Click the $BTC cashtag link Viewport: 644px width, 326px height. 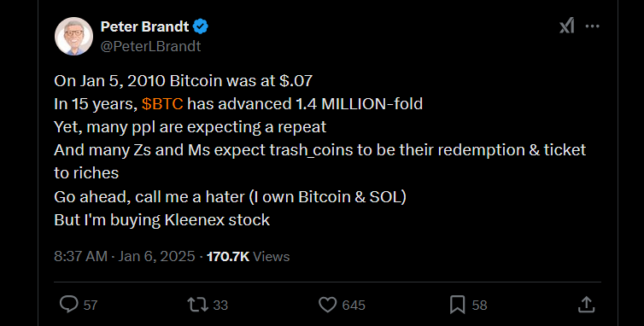coord(162,104)
